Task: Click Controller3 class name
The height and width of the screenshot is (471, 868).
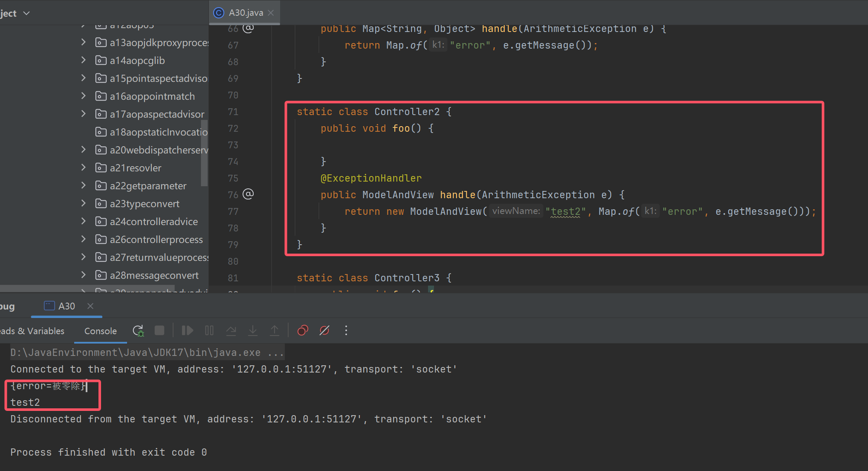Action: point(407,278)
